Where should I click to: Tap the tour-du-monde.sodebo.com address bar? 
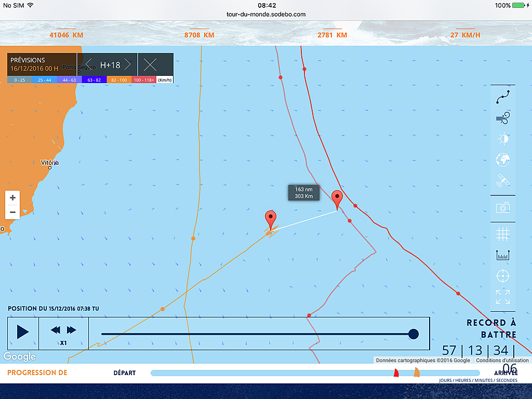[266, 14]
